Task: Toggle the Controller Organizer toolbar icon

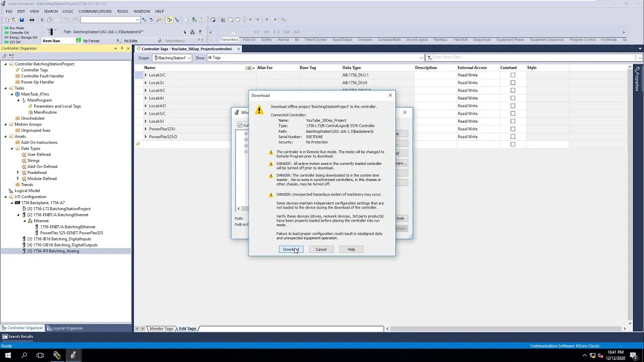Action: pyautogui.click(x=170, y=20)
